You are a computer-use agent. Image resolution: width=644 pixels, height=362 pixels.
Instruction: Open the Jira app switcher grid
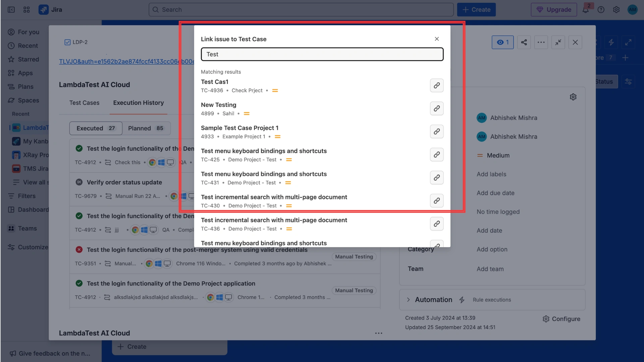(x=26, y=10)
